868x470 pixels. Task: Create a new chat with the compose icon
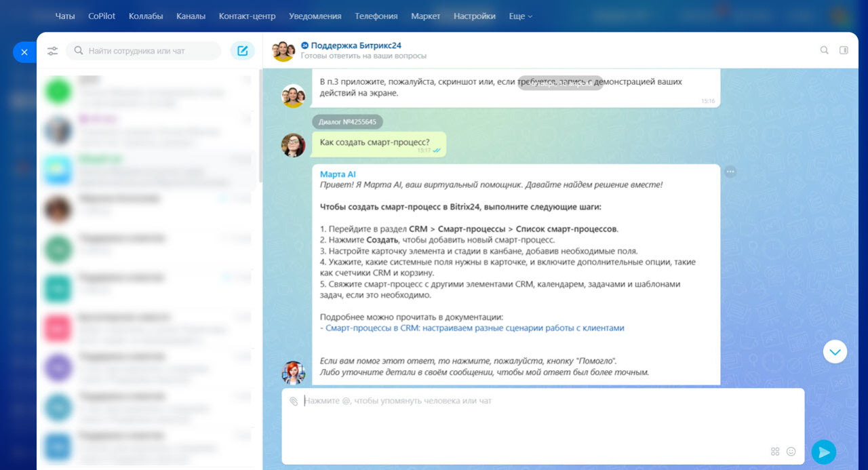(242, 51)
